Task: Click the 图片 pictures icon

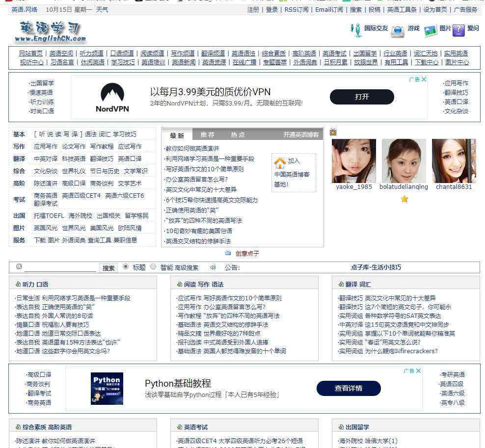Action: [430, 31]
